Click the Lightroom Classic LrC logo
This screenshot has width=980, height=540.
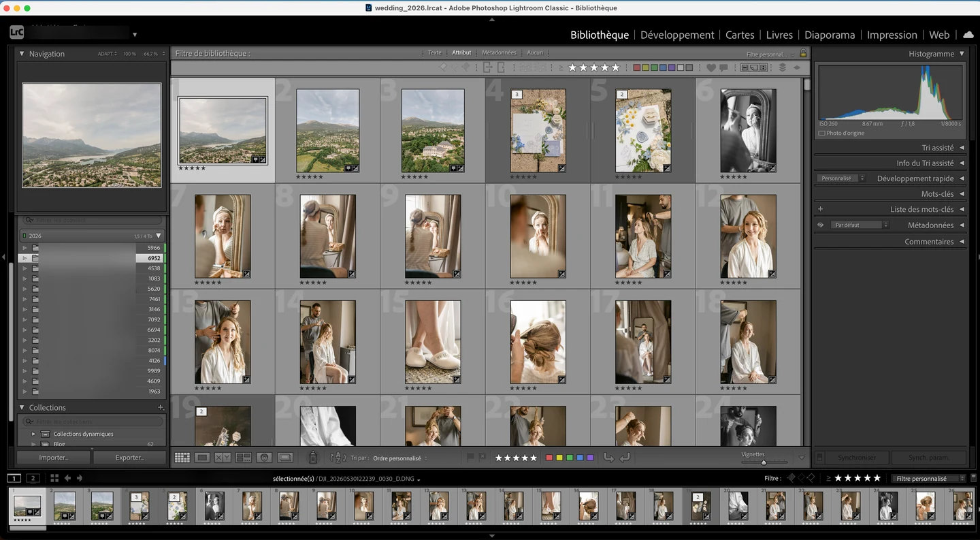click(x=18, y=33)
